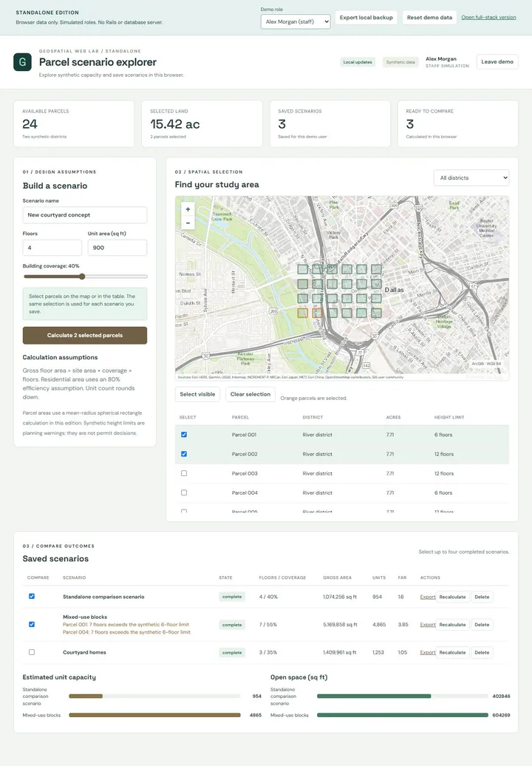Click the '12 floors' cell for Parcel 002

(x=443, y=454)
